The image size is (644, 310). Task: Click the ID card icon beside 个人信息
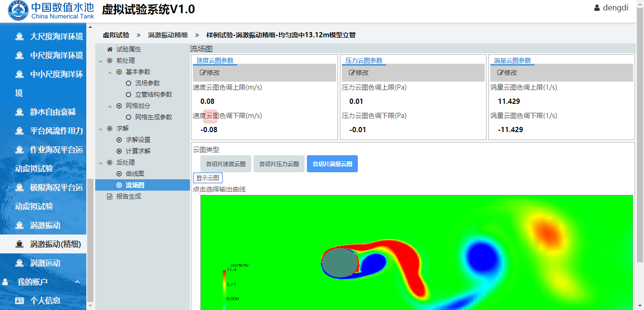[19, 301]
